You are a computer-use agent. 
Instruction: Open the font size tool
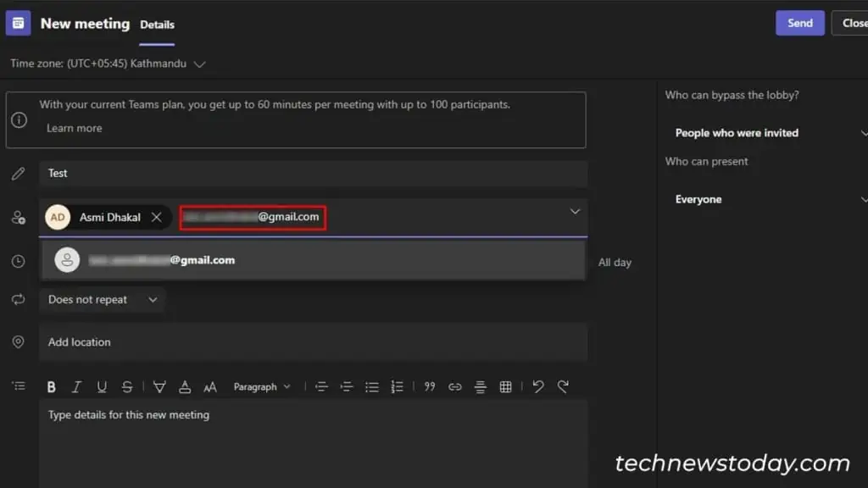(x=210, y=386)
